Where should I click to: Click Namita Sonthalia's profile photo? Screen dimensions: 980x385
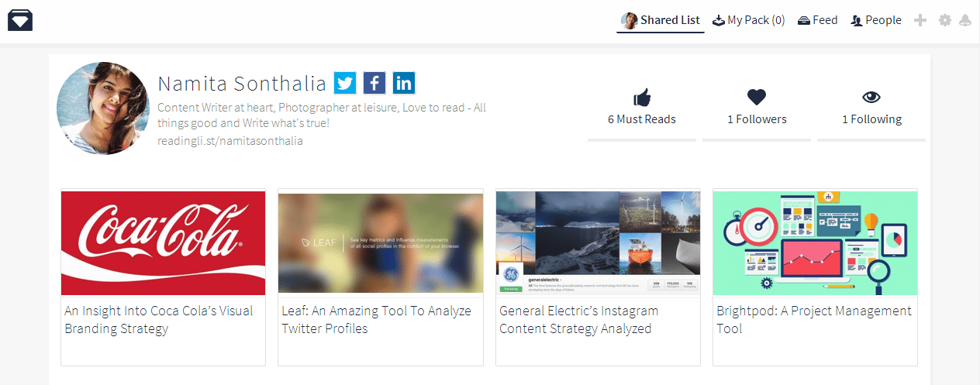click(103, 108)
